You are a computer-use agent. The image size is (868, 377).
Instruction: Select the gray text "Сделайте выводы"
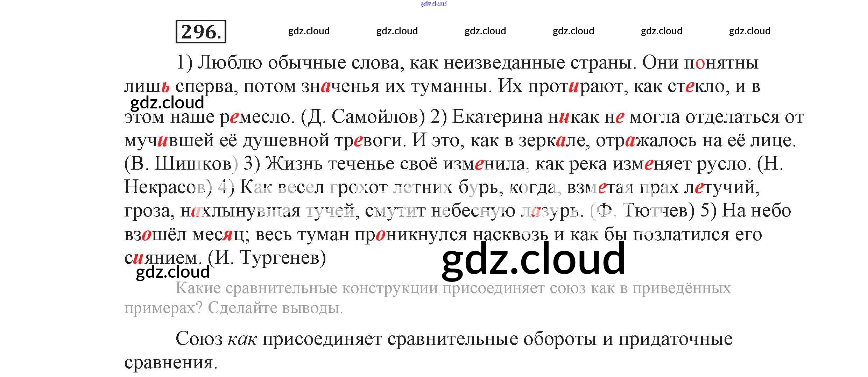coord(275,308)
